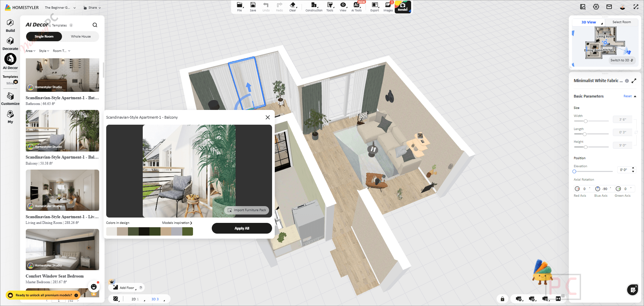The image size is (644, 306).
Task: Select the Whole House toggle
Action: point(81,37)
